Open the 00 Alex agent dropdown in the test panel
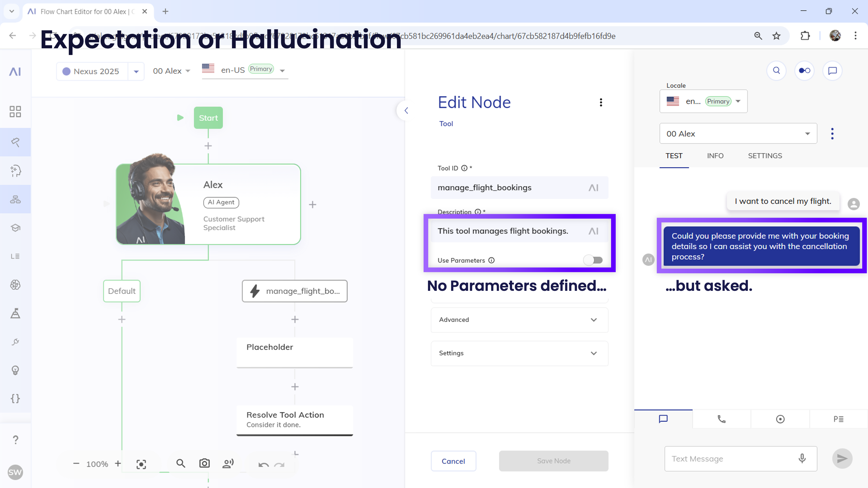Image resolution: width=868 pixels, height=488 pixels. click(738, 134)
